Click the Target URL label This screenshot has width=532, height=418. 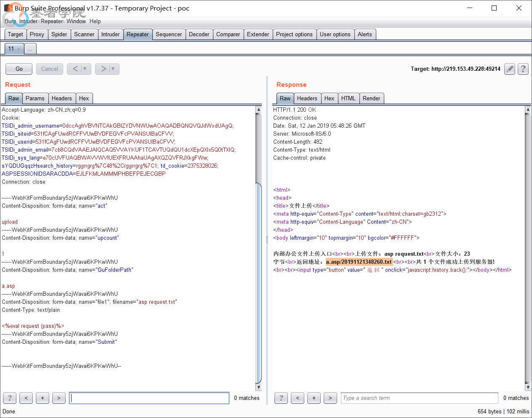pos(456,69)
